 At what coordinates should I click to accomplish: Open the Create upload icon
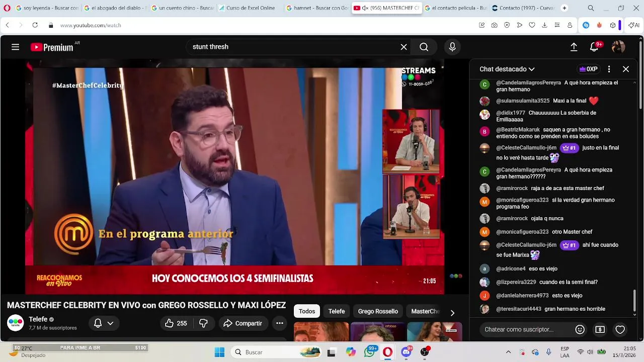574,47
